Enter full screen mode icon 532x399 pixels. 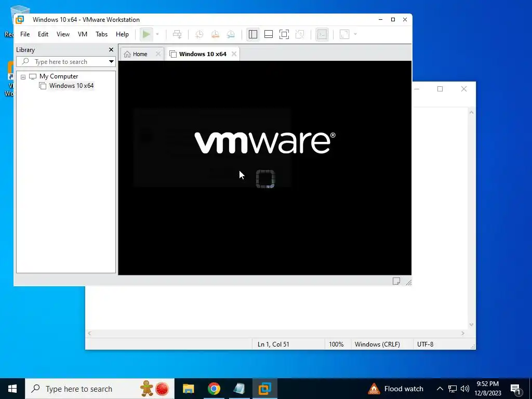click(284, 34)
